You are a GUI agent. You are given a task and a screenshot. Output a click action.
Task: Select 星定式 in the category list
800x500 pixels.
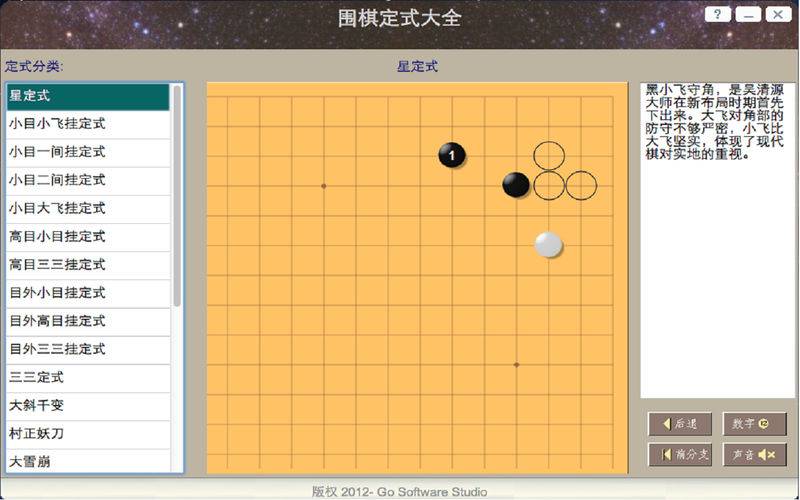click(x=88, y=96)
